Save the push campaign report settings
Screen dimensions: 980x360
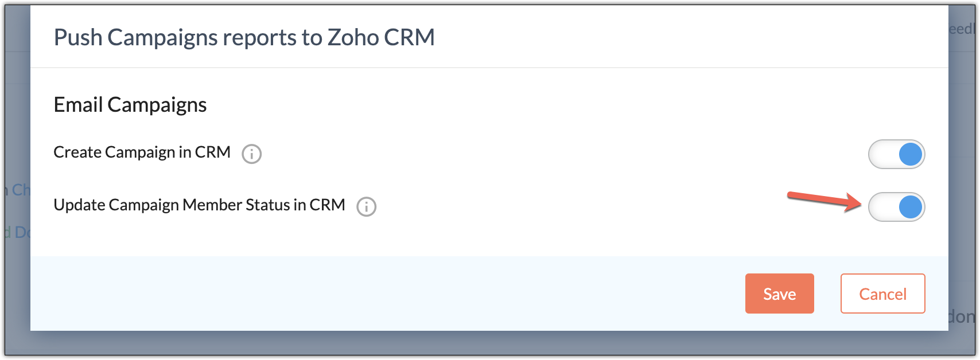click(x=779, y=294)
